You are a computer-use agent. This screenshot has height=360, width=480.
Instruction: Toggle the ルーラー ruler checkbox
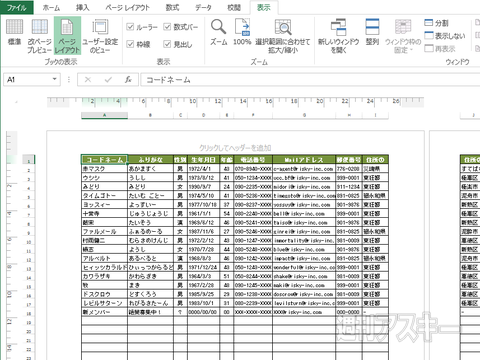[x=130, y=27]
